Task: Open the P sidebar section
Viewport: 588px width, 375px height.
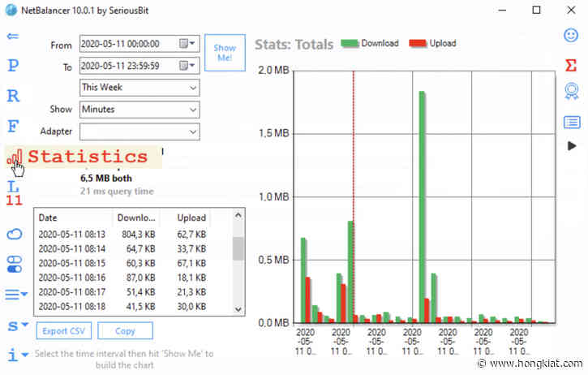Action: (13, 65)
